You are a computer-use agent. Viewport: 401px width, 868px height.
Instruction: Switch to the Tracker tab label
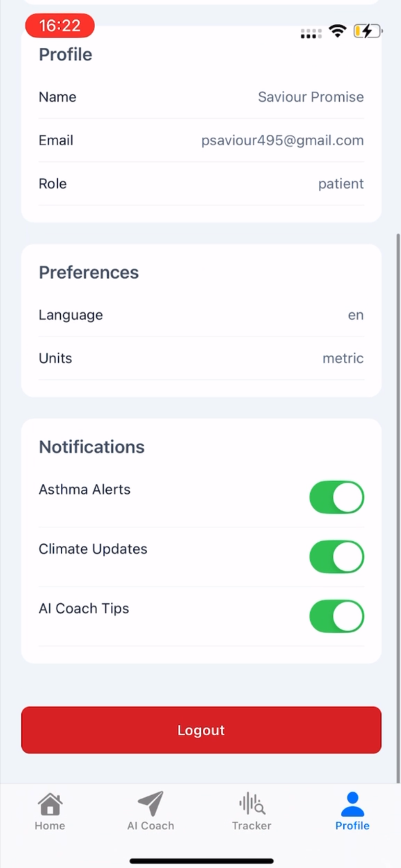[252, 826]
